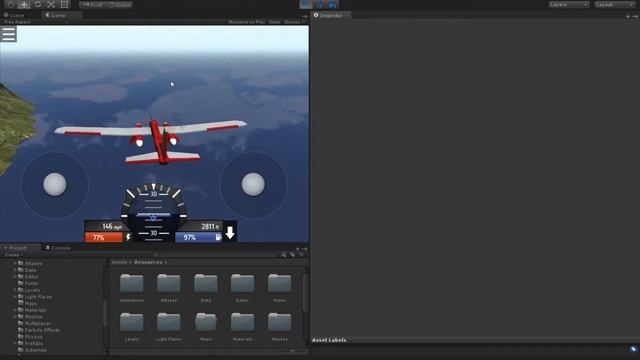The image size is (640, 360).
Task: Click the Assets breadcrumb link
Action: tap(119, 262)
